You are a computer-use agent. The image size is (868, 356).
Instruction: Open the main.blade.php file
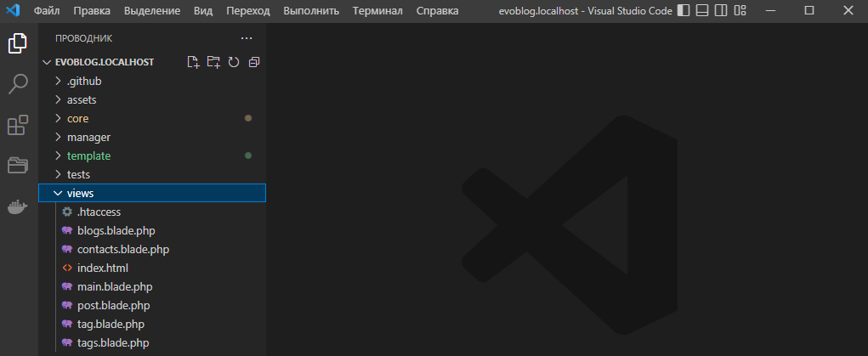click(x=115, y=286)
